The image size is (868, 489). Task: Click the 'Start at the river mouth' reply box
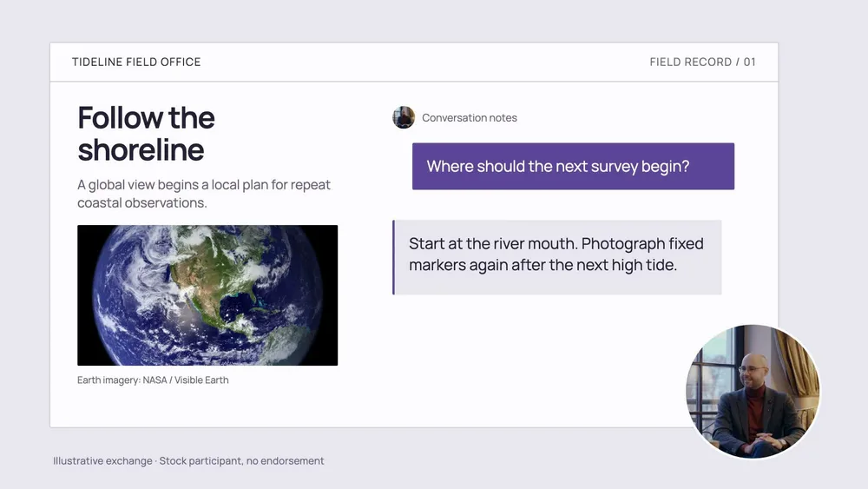coord(557,257)
